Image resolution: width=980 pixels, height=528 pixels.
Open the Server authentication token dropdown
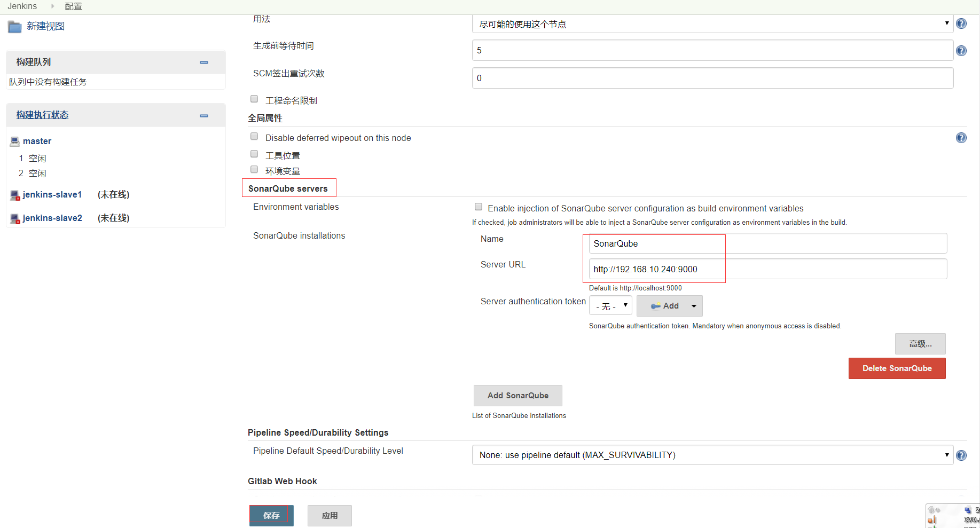(x=610, y=306)
